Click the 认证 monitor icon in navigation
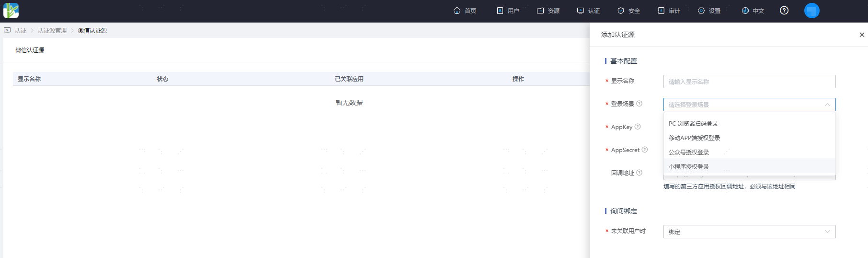This screenshot has width=868, height=258. 581,11
